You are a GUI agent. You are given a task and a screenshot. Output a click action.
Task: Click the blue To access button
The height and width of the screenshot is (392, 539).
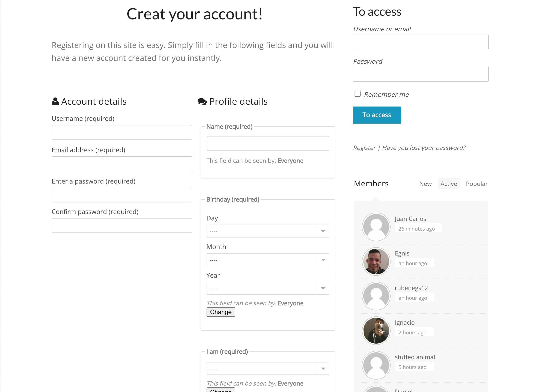pyautogui.click(x=377, y=115)
